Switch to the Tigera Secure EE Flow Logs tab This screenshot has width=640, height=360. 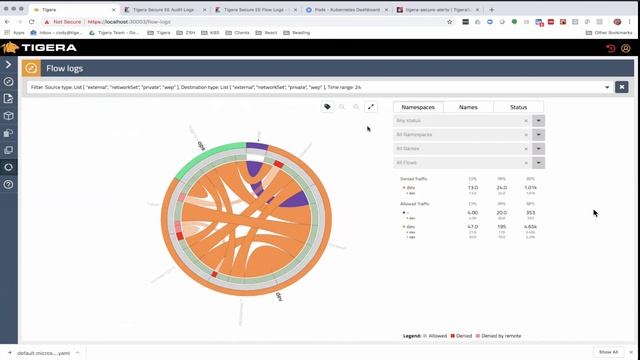click(255, 9)
